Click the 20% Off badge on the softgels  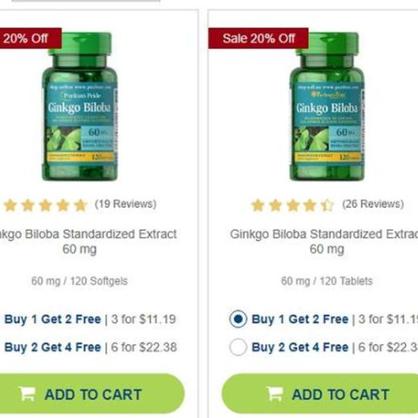[x=31, y=38]
